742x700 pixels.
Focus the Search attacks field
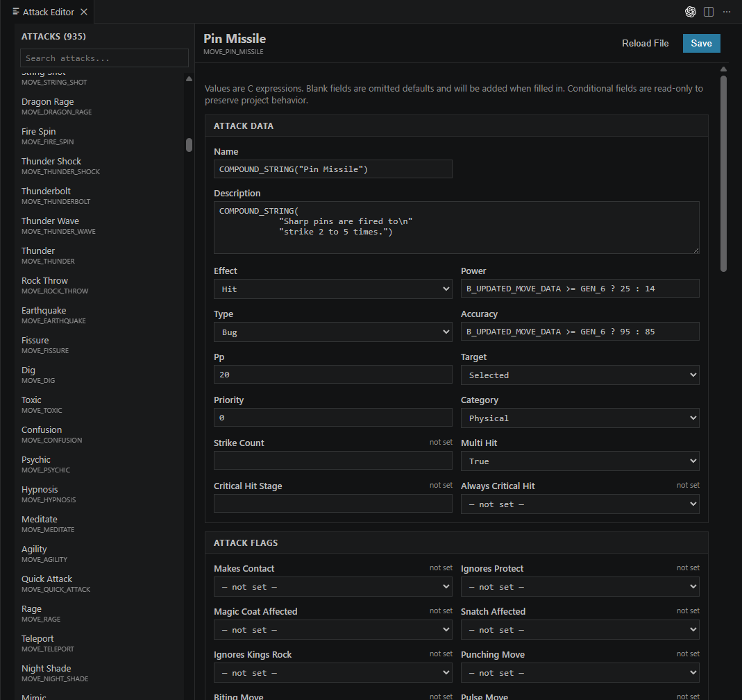click(x=104, y=58)
